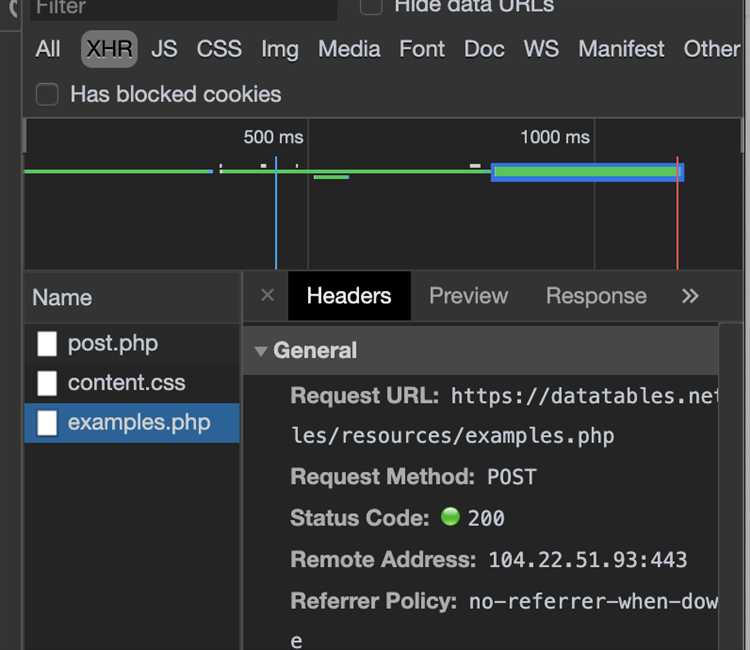Filter requests by WS type
Image resolution: width=750 pixels, height=650 pixels.
[x=541, y=49]
